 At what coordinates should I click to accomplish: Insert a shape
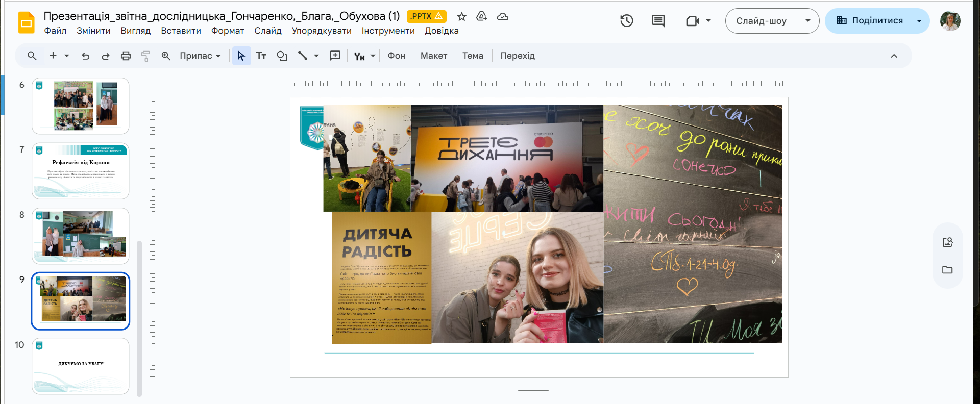pos(282,56)
